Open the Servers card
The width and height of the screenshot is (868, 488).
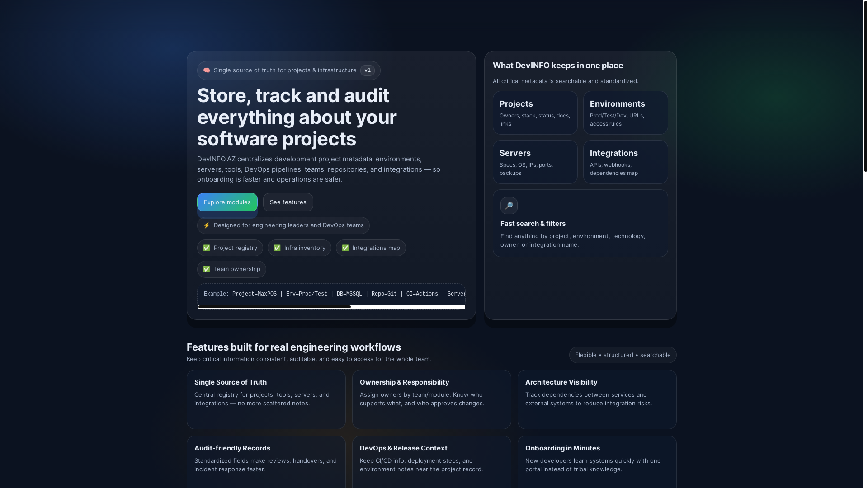535,162
